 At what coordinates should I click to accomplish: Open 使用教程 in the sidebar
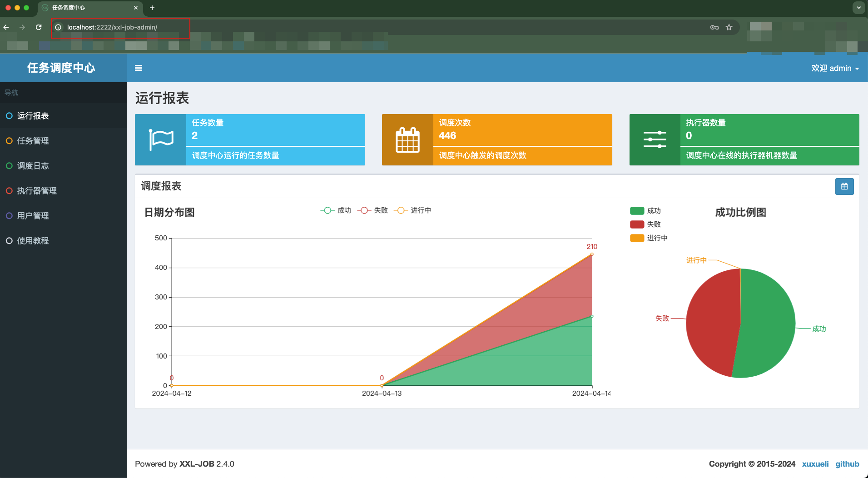(x=63, y=241)
